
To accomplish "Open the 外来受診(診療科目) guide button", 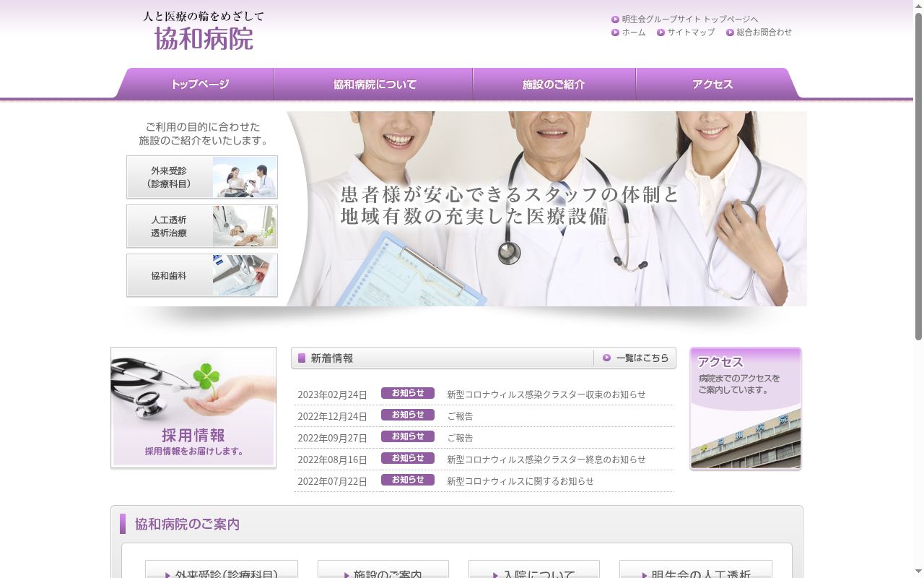I will coord(222,569).
